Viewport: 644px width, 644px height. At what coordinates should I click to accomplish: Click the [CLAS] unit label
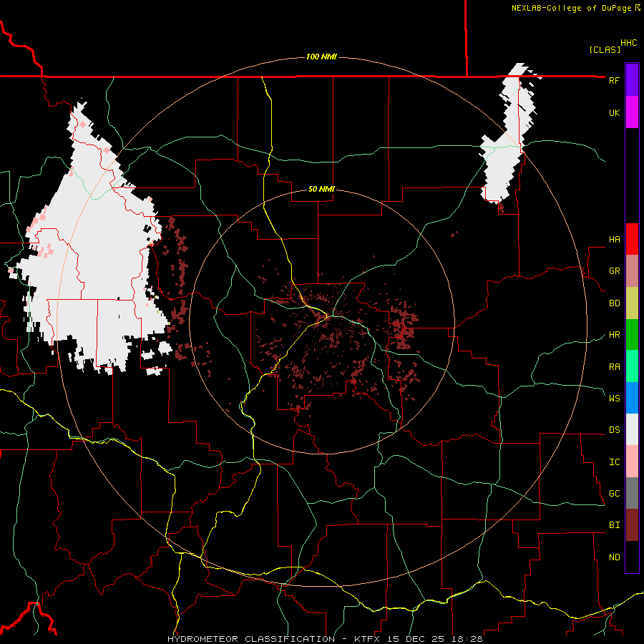coord(604,49)
